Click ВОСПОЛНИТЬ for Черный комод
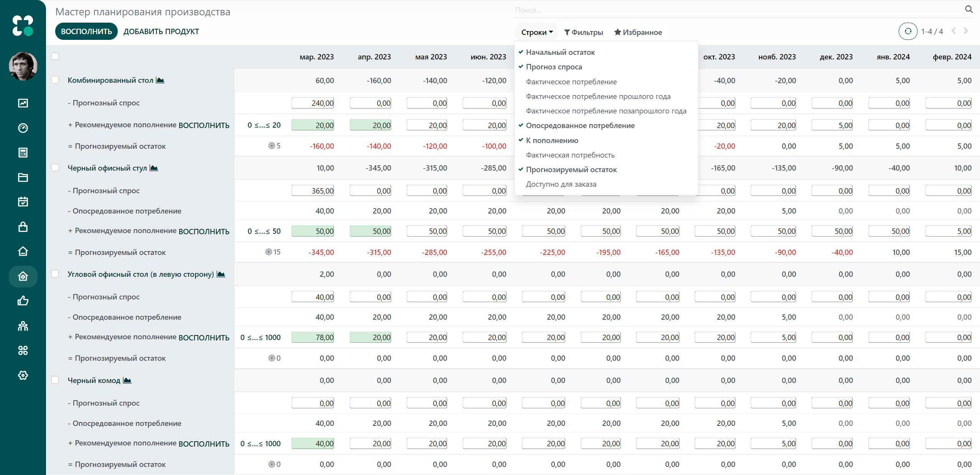This screenshot has height=475, width=980. (204, 444)
